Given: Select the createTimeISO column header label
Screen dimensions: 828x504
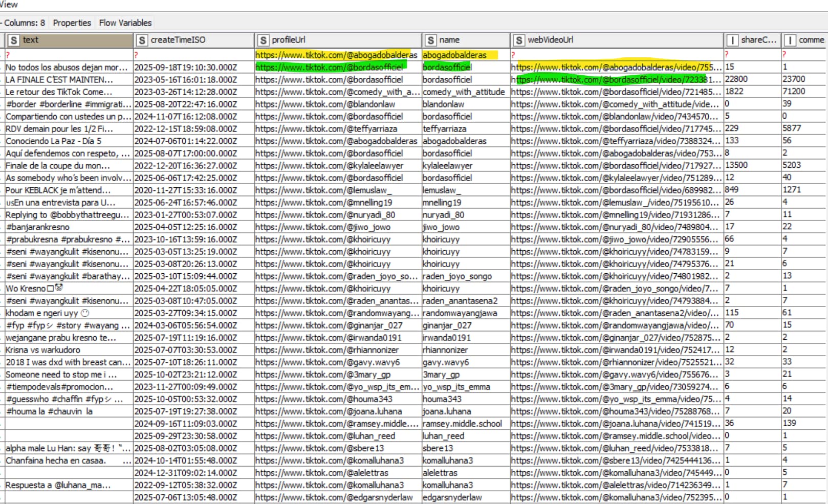Looking at the screenshot, I should point(178,40).
